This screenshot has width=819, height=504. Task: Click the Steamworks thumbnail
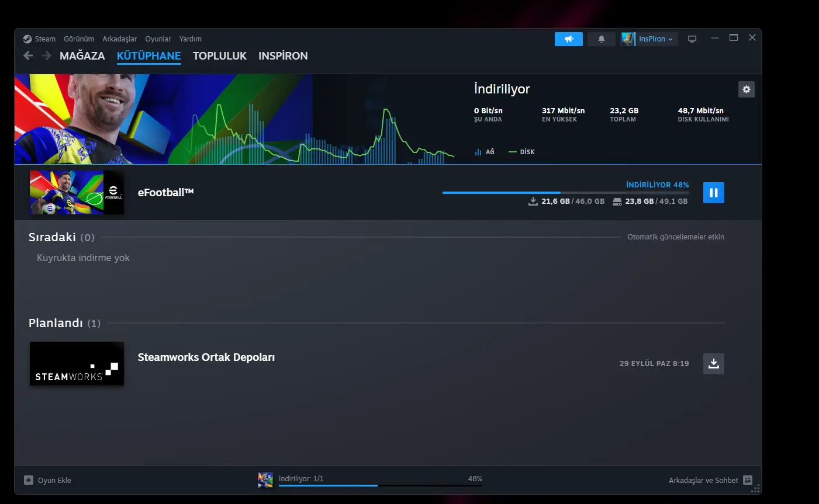77,363
